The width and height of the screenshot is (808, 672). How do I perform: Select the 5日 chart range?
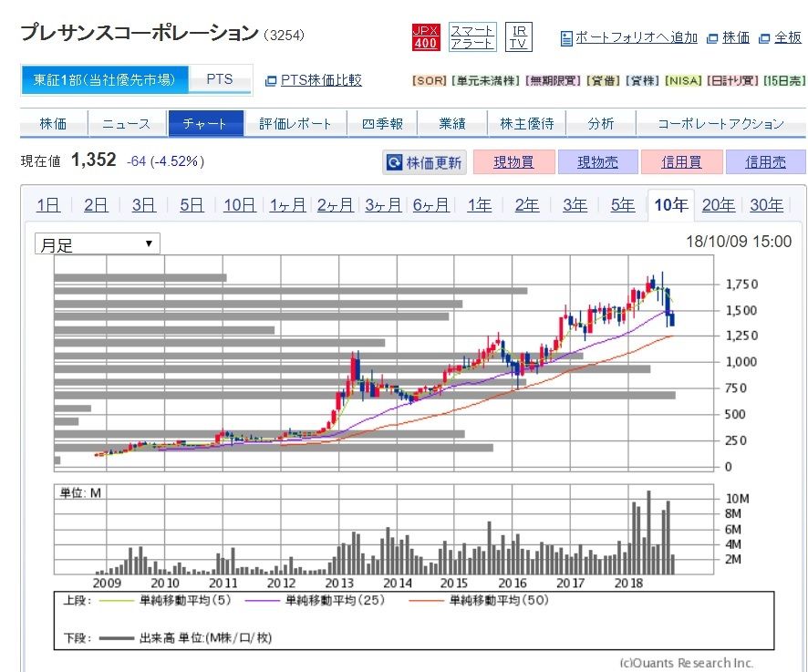[192, 205]
